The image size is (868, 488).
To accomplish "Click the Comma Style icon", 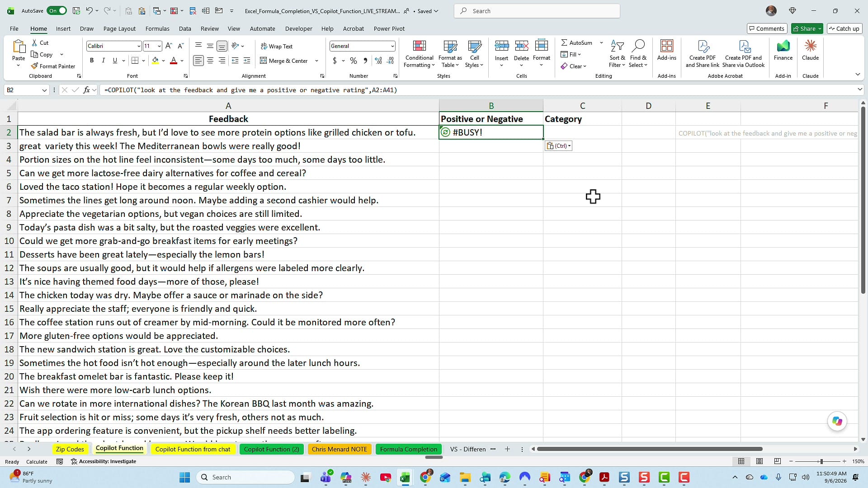I will [x=365, y=61].
